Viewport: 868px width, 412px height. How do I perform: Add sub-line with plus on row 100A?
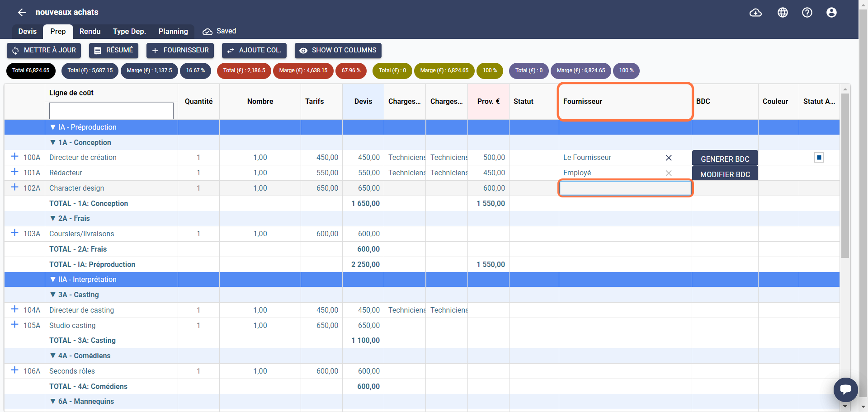click(x=14, y=156)
